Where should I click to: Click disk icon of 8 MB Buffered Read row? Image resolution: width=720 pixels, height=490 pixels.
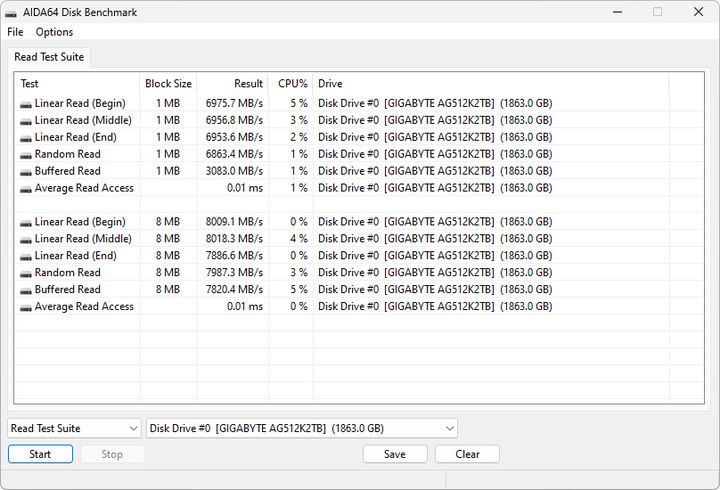(x=26, y=291)
